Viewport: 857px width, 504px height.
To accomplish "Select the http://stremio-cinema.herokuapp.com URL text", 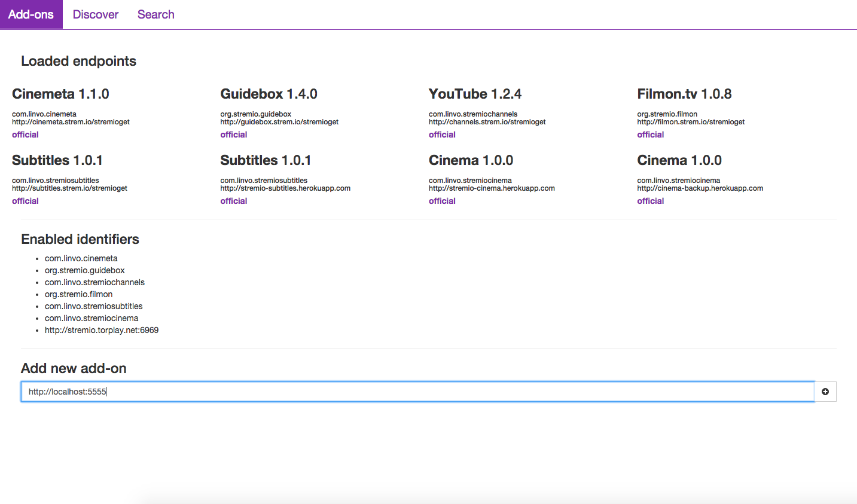I will [x=492, y=188].
